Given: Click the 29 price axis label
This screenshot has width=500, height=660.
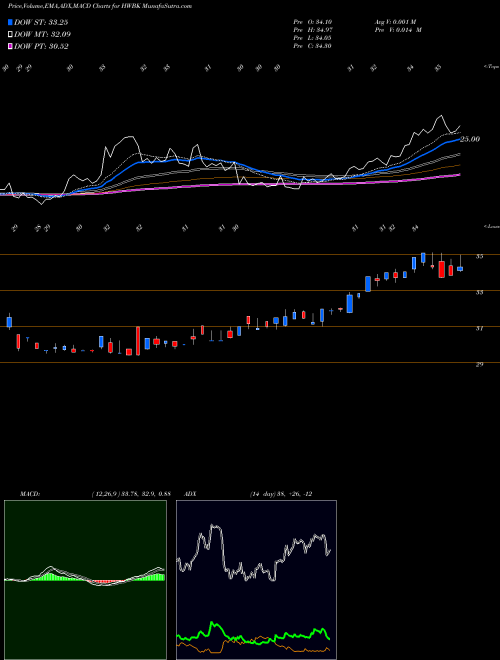Looking at the screenshot, I should coord(479,365).
